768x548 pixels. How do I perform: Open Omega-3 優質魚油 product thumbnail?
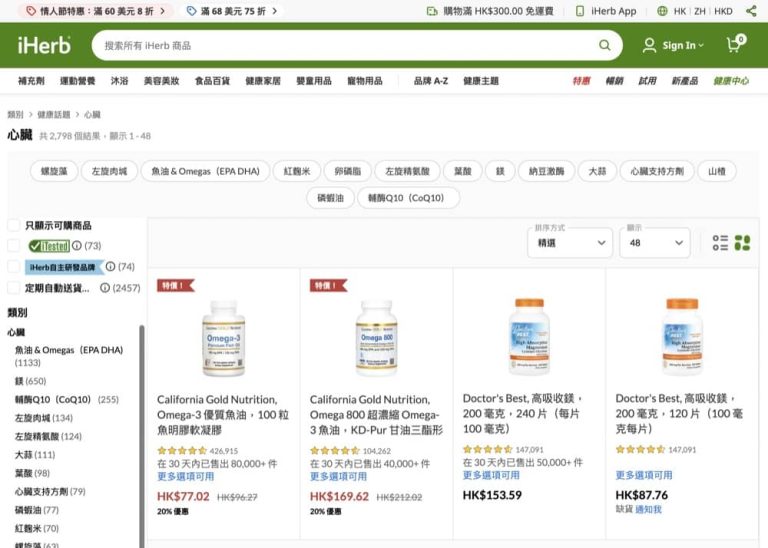point(224,338)
